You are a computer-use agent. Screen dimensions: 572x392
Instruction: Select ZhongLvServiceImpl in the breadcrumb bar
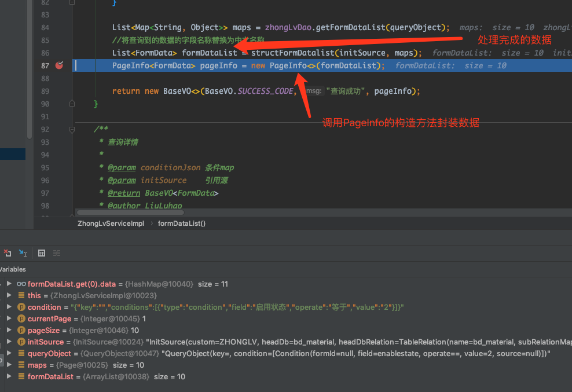(x=111, y=223)
